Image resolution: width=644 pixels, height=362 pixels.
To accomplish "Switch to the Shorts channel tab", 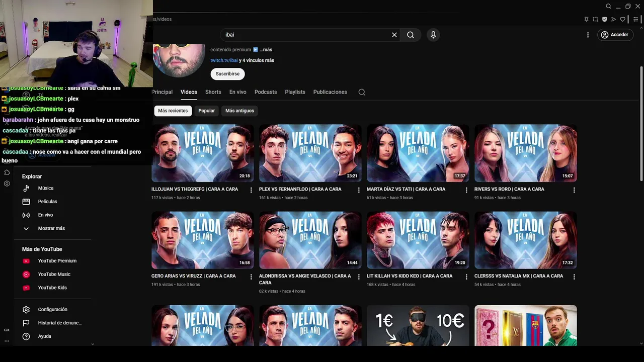I will tap(213, 92).
